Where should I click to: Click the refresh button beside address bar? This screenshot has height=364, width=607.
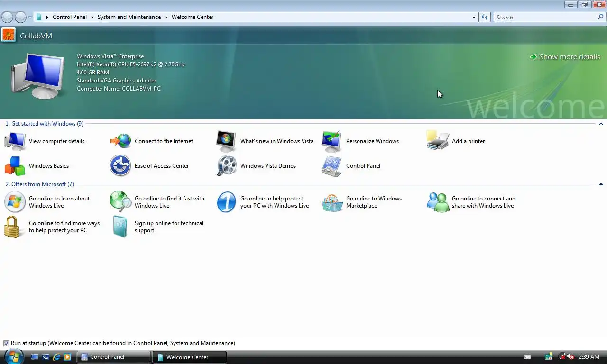484,17
